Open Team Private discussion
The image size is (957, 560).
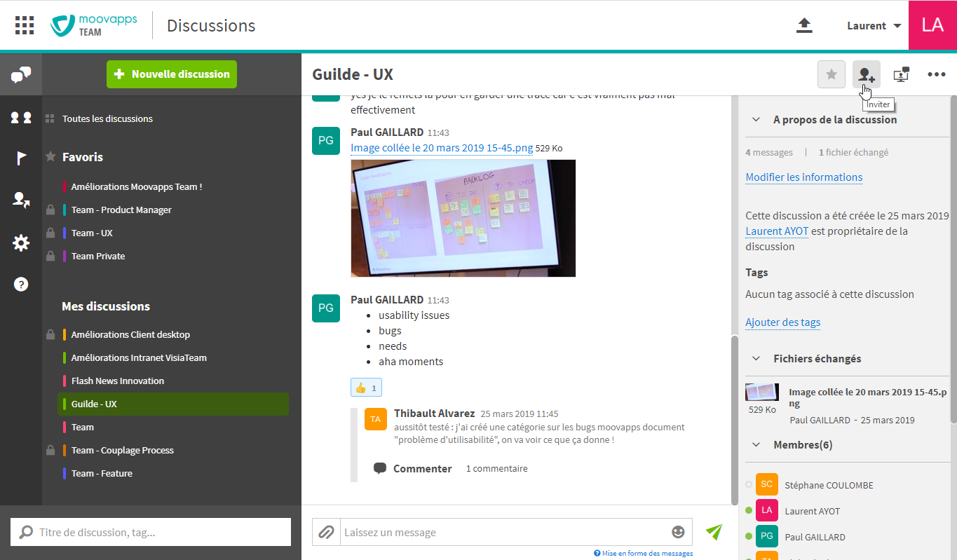click(x=98, y=256)
